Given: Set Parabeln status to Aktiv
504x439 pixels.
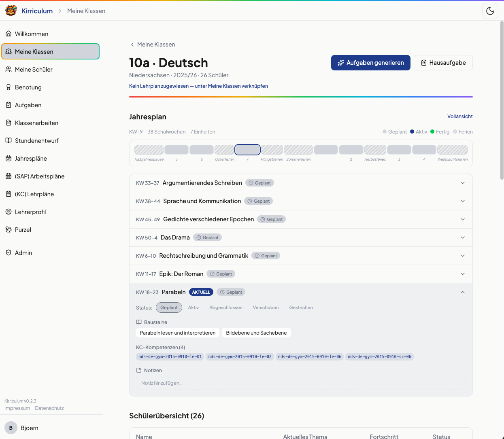Looking at the screenshot, I should (194, 308).
